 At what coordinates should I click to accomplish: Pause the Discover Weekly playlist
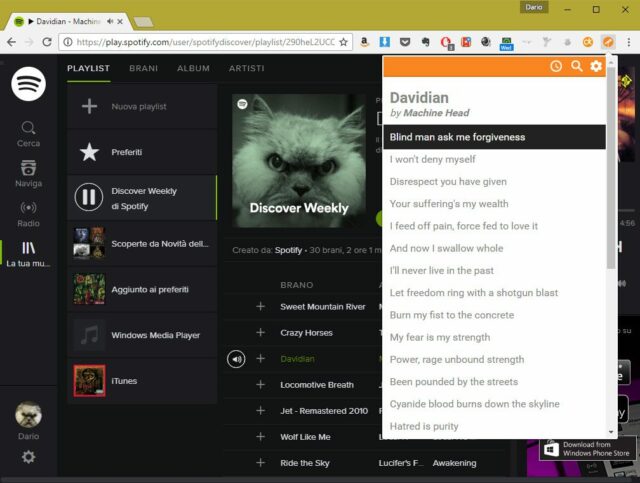(x=89, y=198)
